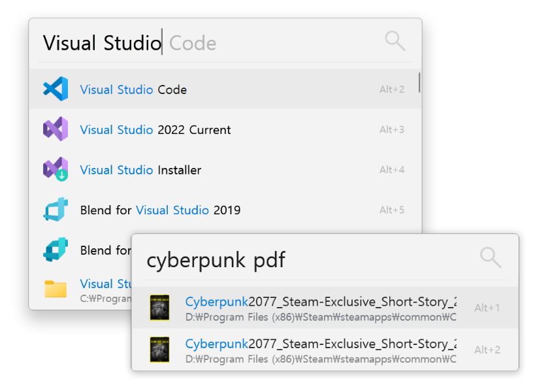Click the Alt+4 hint beside Visual Studio Installer
The image size is (535, 392).
(392, 170)
